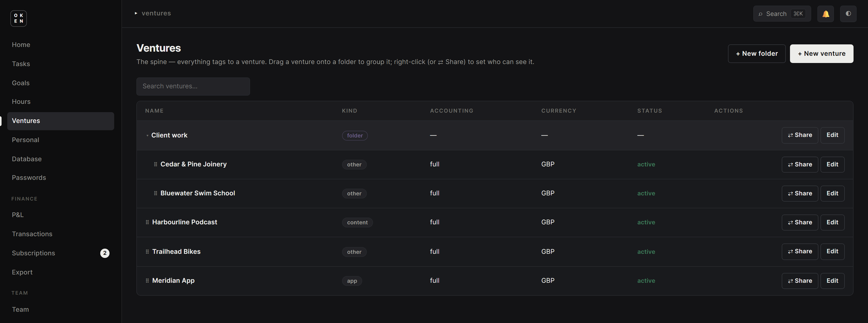
Task: Open Subscriptions under Finance
Action: 61,253
